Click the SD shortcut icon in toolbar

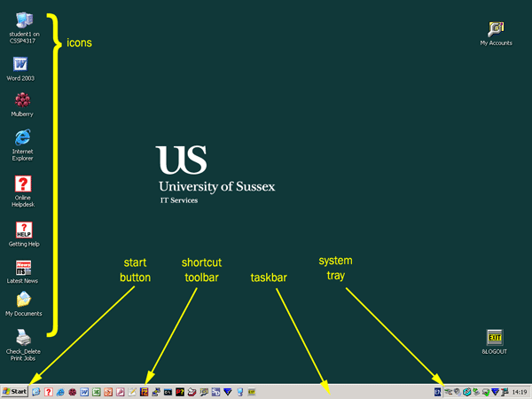(x=215, y=392)
